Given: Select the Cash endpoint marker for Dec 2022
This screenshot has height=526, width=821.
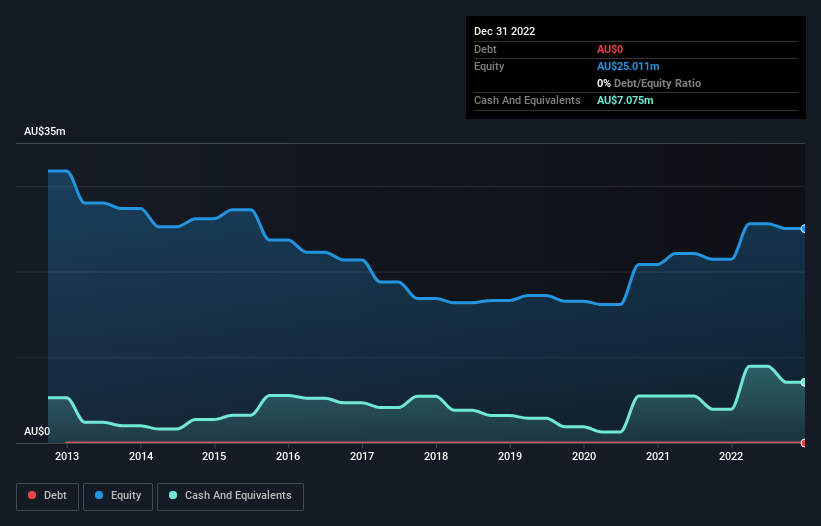Looking at the screenshot, I should click(x=804, y=383).
